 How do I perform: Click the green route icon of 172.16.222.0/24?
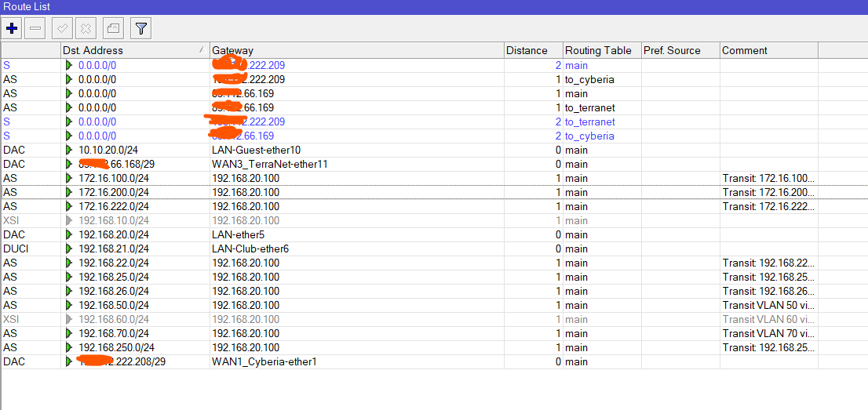click(69, 206)
